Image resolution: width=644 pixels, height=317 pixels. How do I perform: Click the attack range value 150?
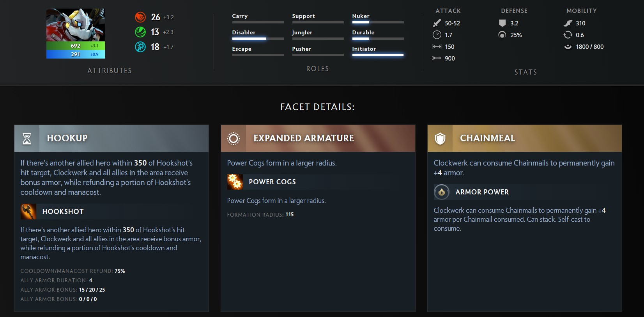(x=450, y=47)
